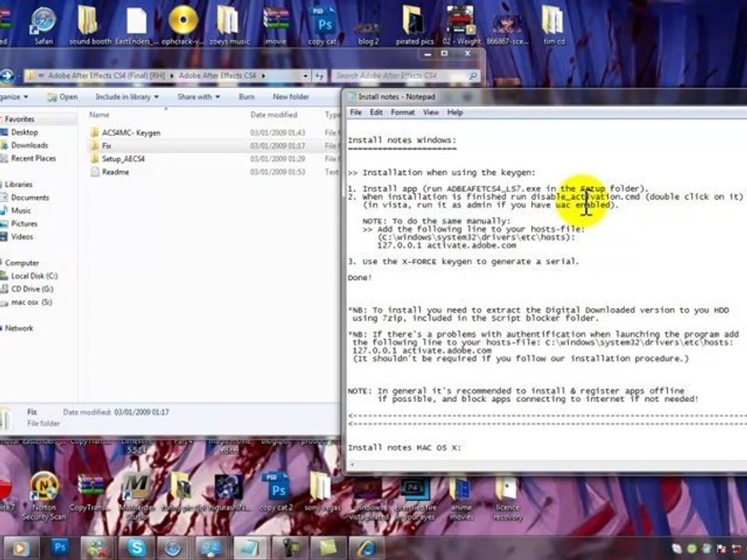This screenshot has width=747, height=560.
Task: Click Desktop under Favorites
Action: (x=24, y=132)
